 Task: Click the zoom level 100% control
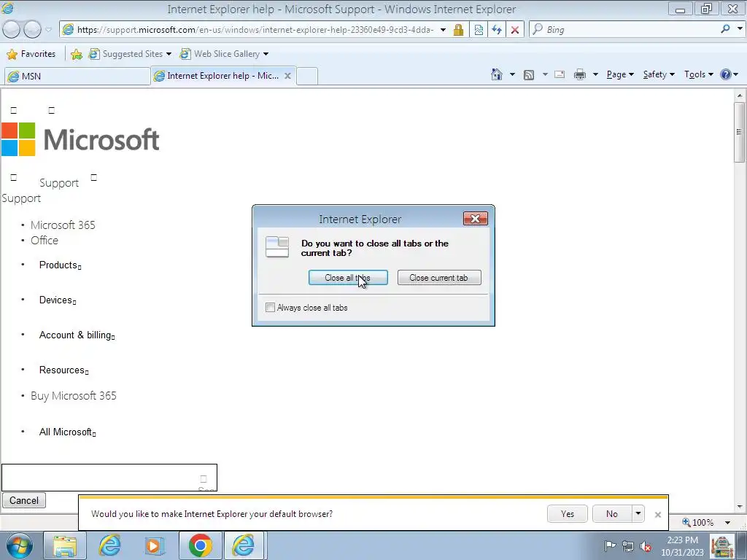pyautogui.click(x=701, y=522)
